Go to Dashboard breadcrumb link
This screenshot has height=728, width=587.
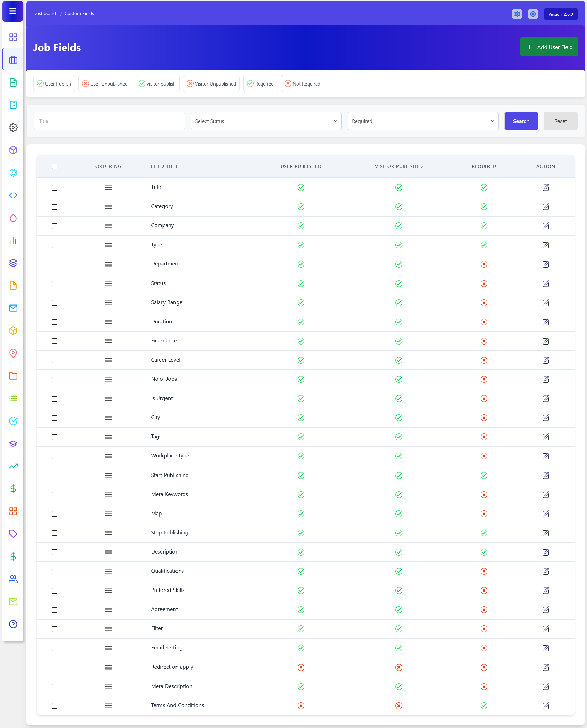[x=44, y=14]
